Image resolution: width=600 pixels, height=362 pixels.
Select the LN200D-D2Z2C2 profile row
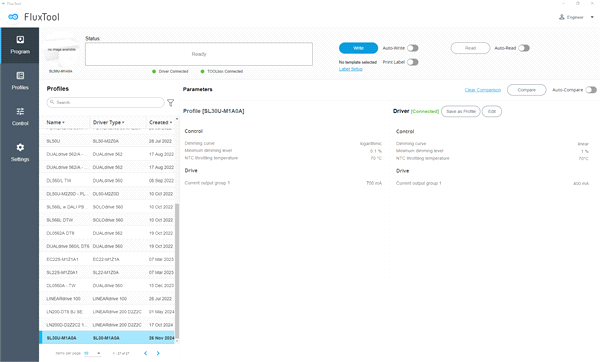[107, 325]
